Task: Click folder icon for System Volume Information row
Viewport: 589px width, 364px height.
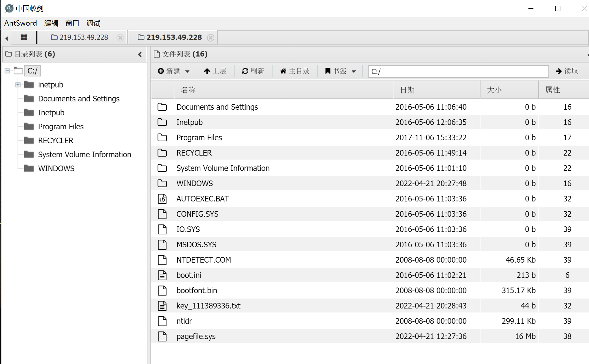Action: click(x=162, y=168)
